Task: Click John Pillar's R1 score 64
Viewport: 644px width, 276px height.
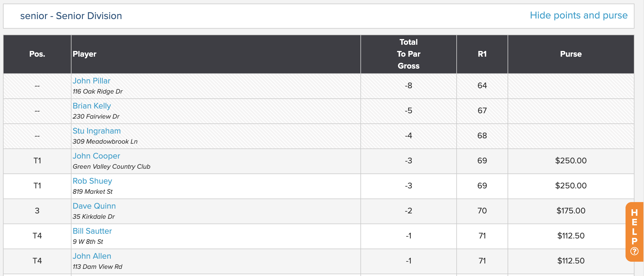Action: pyautogui.click(x=482, y=86)
